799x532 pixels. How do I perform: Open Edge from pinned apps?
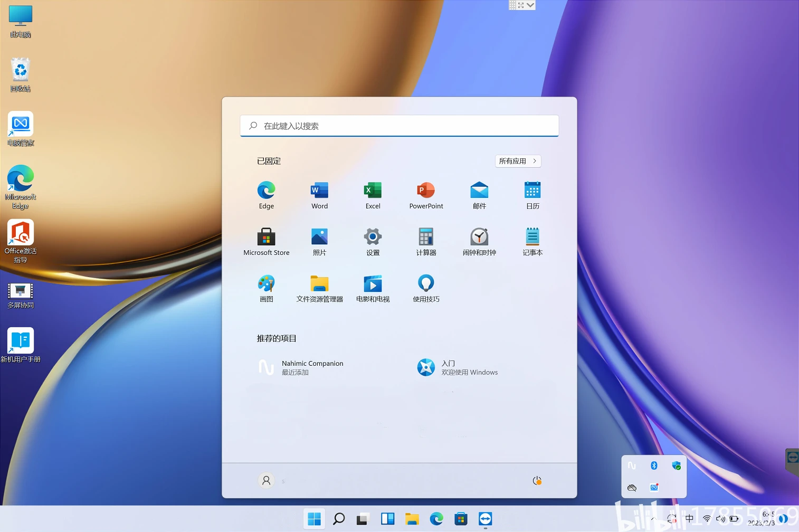(266, 195)
